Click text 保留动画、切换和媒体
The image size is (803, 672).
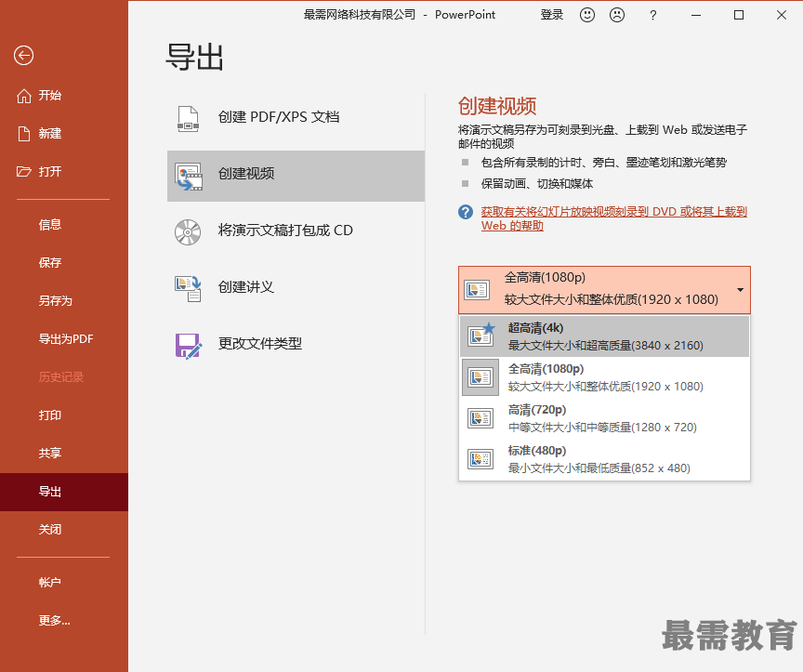point(536,184)
